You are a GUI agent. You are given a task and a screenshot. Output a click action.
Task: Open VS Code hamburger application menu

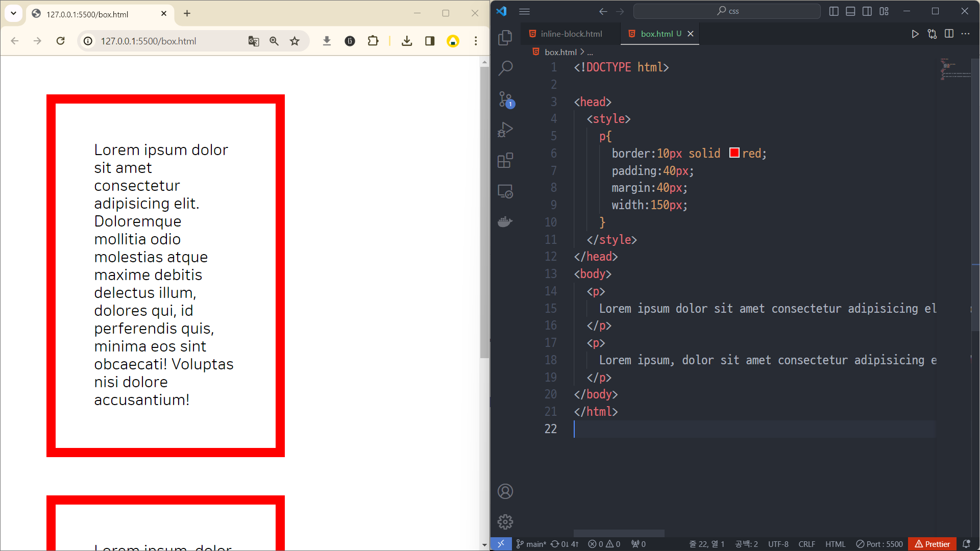point(524,11)
